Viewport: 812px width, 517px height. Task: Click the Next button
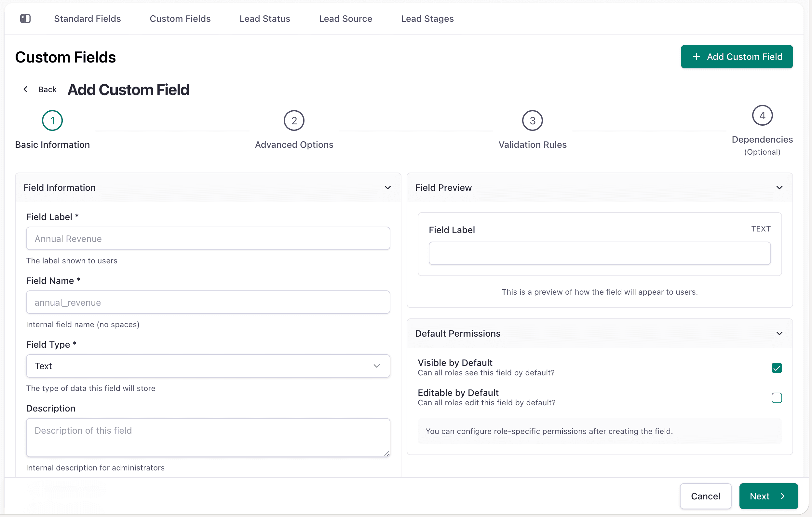768,496
